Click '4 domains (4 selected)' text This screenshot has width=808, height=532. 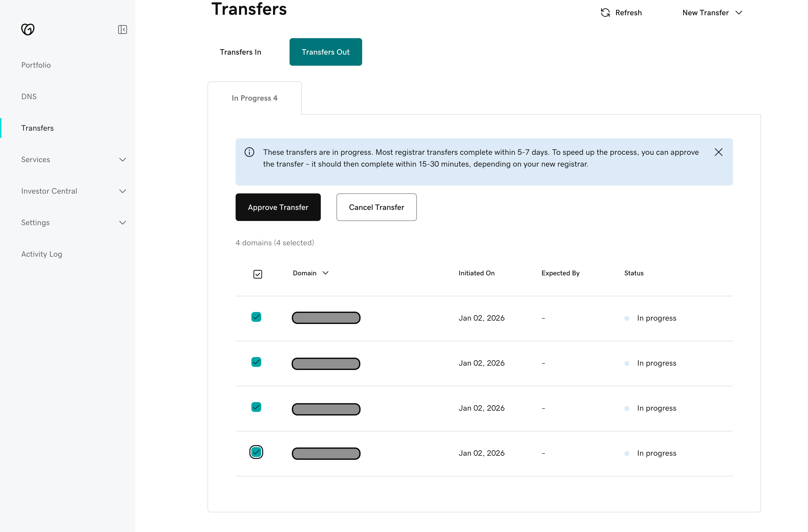click(x=275, y=243)
